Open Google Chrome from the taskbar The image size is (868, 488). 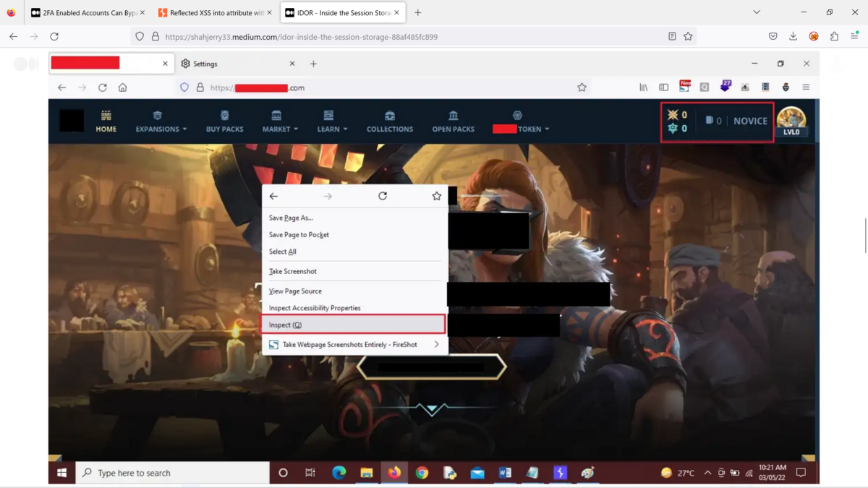point(422,473)
